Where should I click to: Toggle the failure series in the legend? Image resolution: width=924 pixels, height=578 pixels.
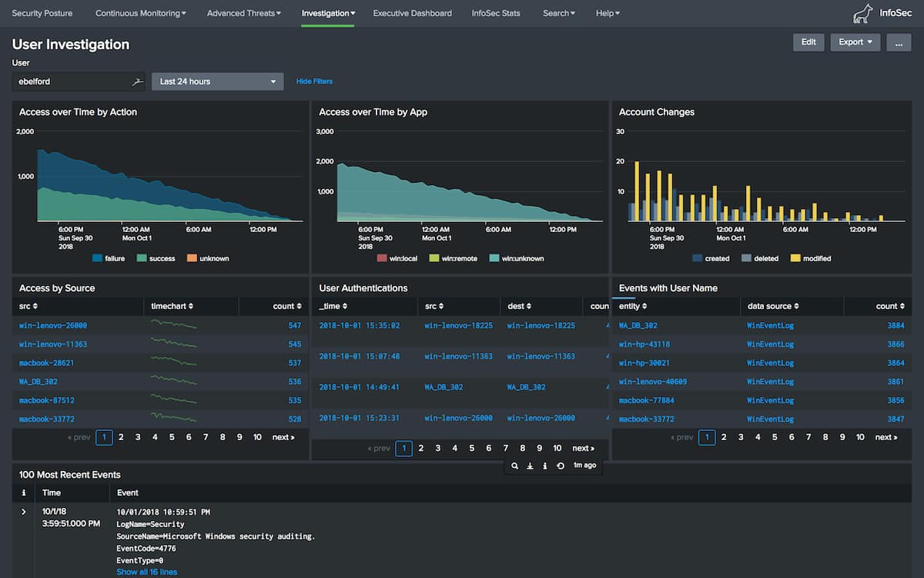pos(109,258)
